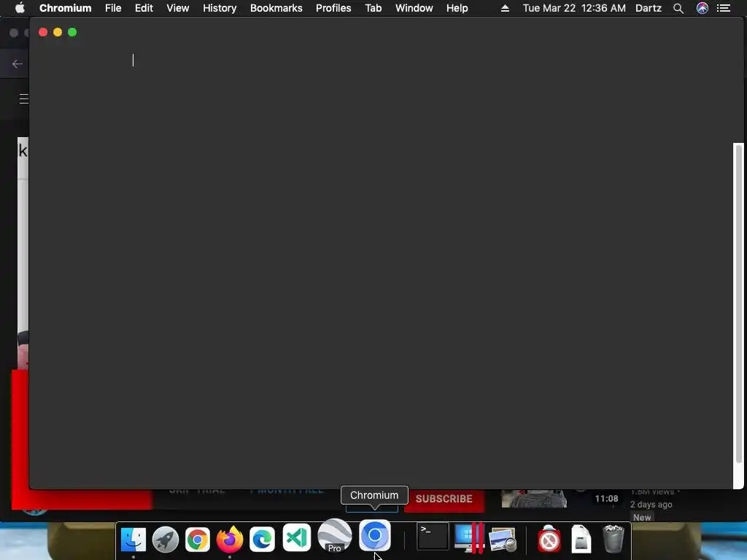747x560 pixels.
Task: Open the Tab menu
Action: tap(373, 8)
